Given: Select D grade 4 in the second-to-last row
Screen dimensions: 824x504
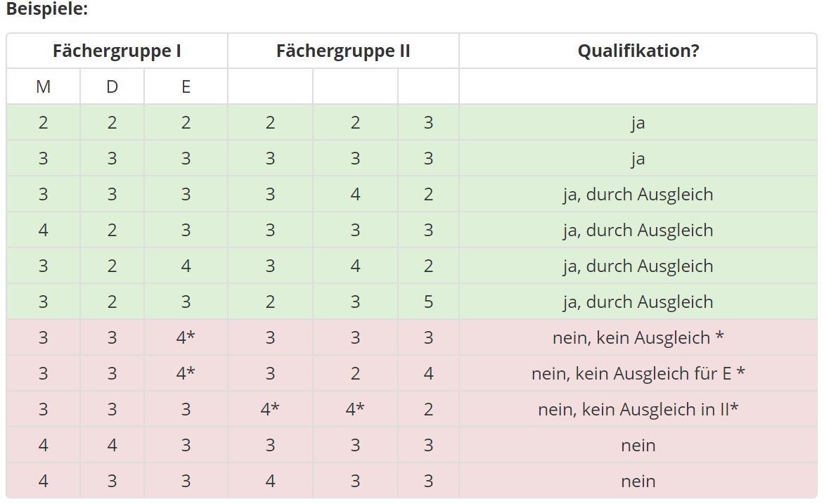Looking at the screenshot, I should 112,446.
